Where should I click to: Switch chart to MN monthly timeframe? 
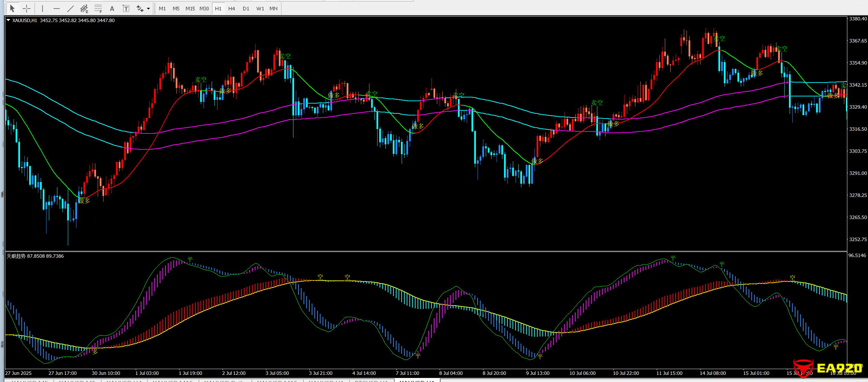[x=273, y=8]
